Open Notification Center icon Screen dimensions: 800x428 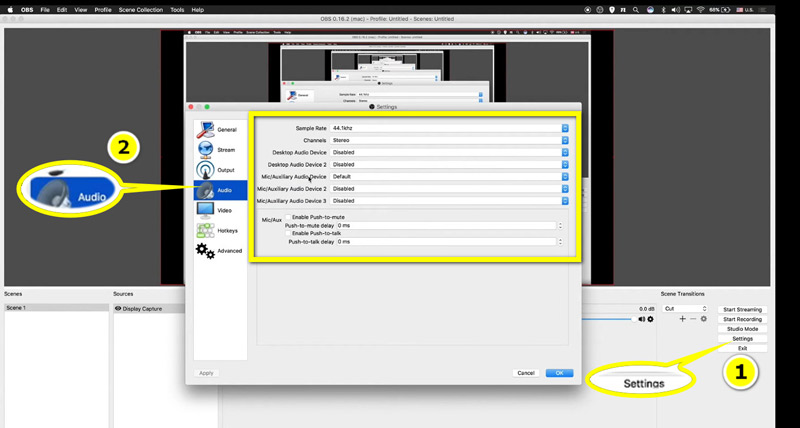[763, 10]
